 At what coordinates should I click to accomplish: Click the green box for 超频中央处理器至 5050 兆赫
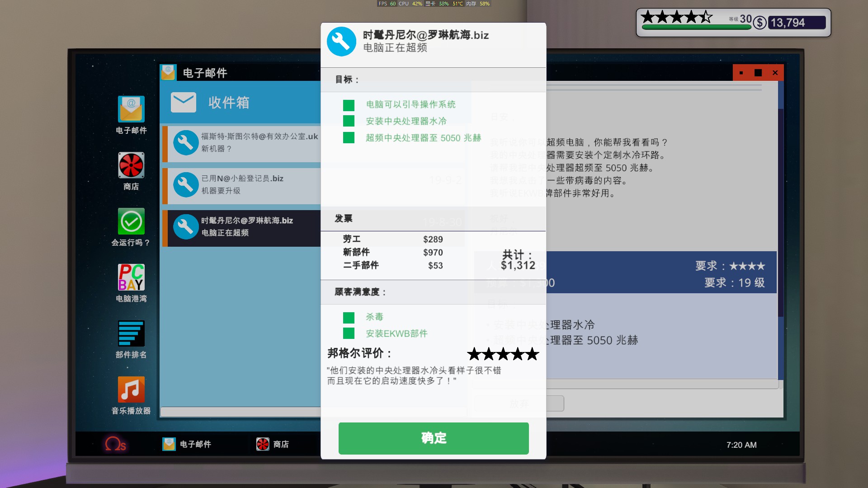click(x=349, y=137)
